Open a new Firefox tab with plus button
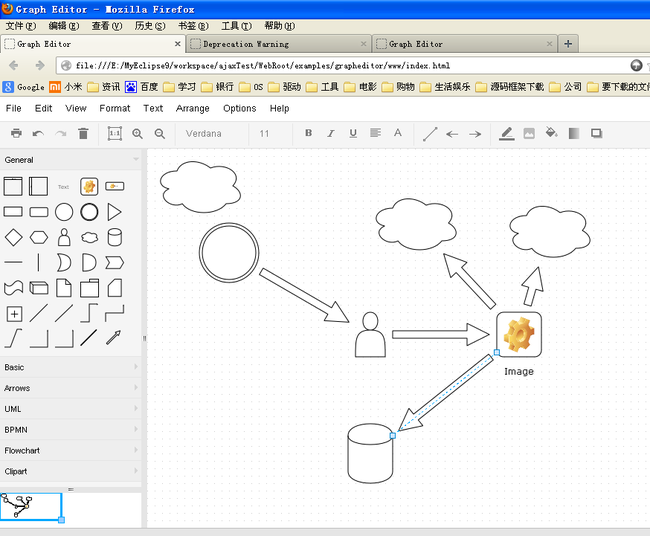 (568, 44)
